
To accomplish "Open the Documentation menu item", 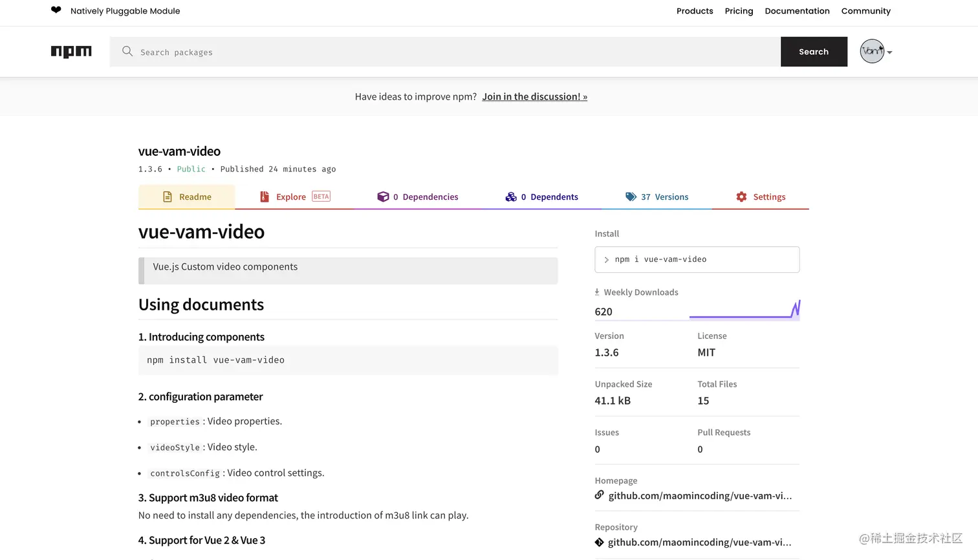I will tap(797, 11).
